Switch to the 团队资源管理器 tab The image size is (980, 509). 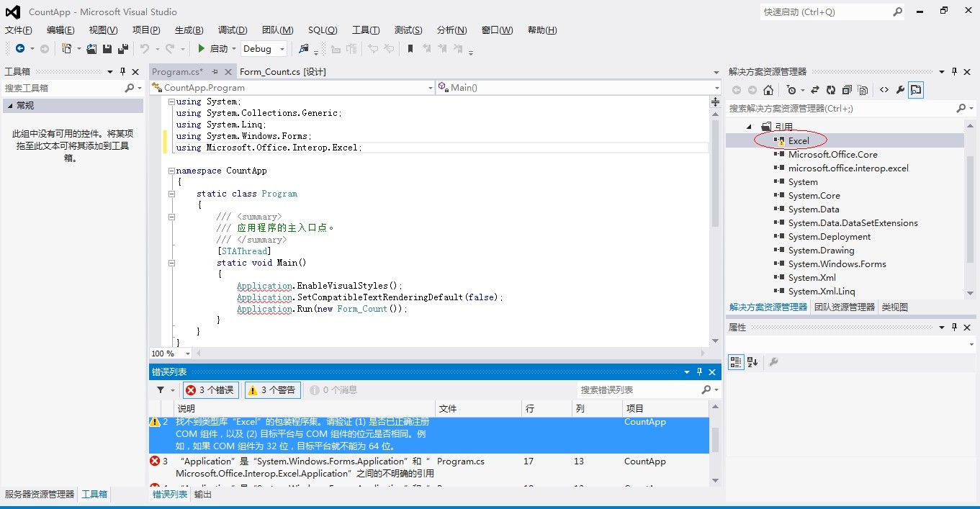click(x=845, y=307)
